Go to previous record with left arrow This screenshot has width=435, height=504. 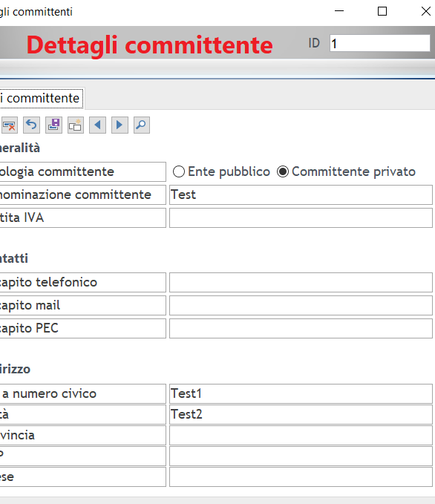coord(97,125)
